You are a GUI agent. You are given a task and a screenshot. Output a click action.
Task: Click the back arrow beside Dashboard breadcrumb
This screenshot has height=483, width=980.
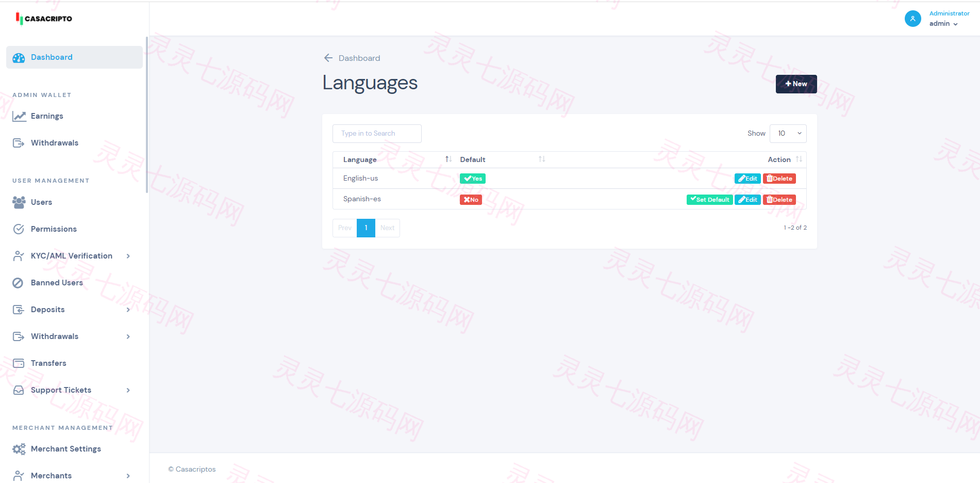pyautogui.click(x=328, y=58)
